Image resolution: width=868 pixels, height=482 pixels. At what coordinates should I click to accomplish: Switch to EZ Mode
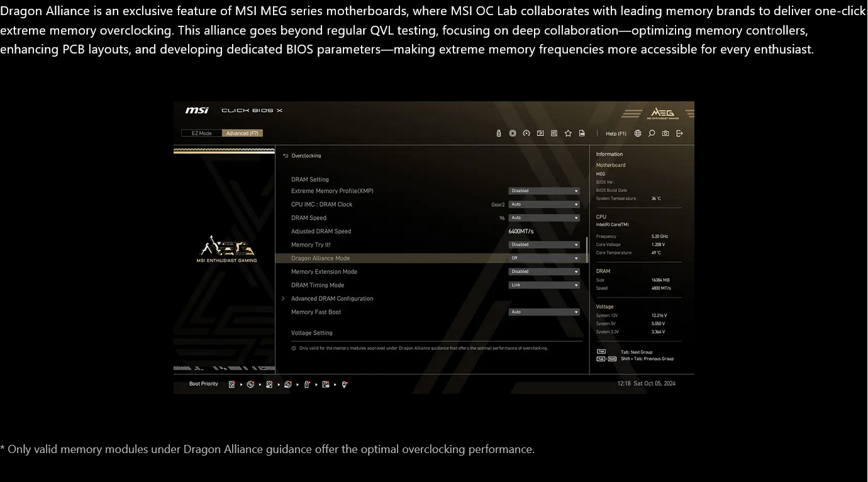201,133
